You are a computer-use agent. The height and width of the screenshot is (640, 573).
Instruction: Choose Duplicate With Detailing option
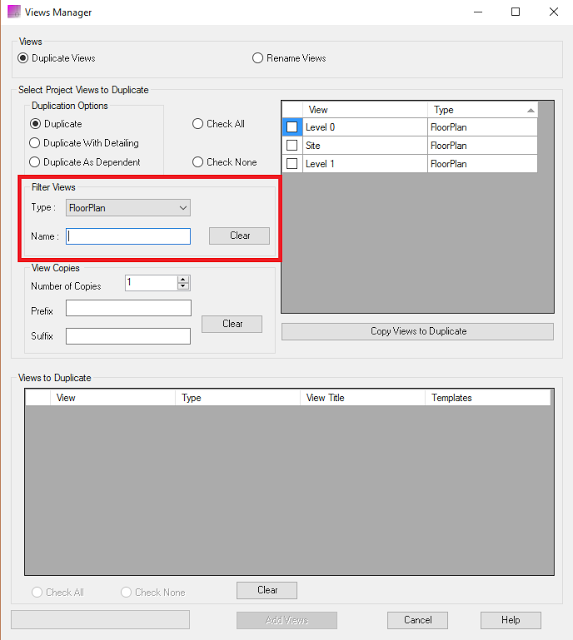coord(35,143)
